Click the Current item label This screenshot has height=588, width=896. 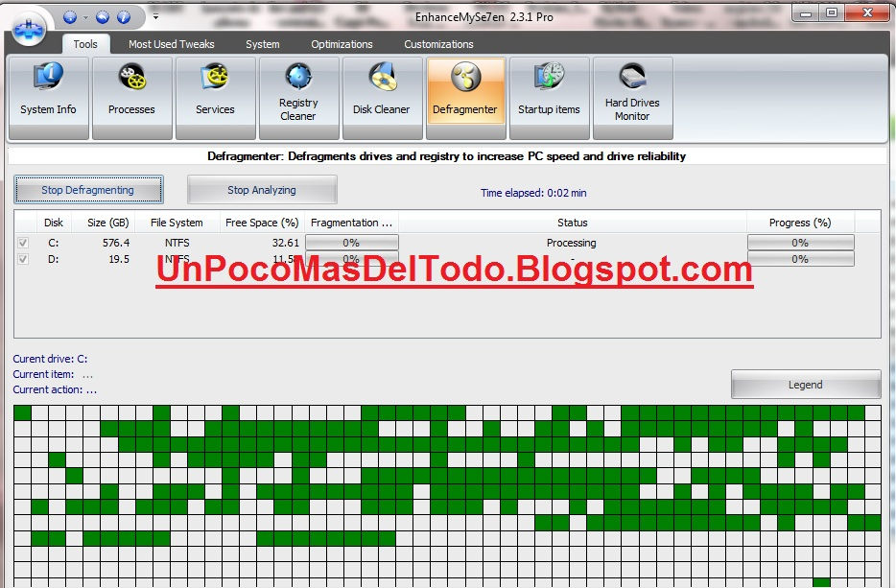(x=43, y=374)
